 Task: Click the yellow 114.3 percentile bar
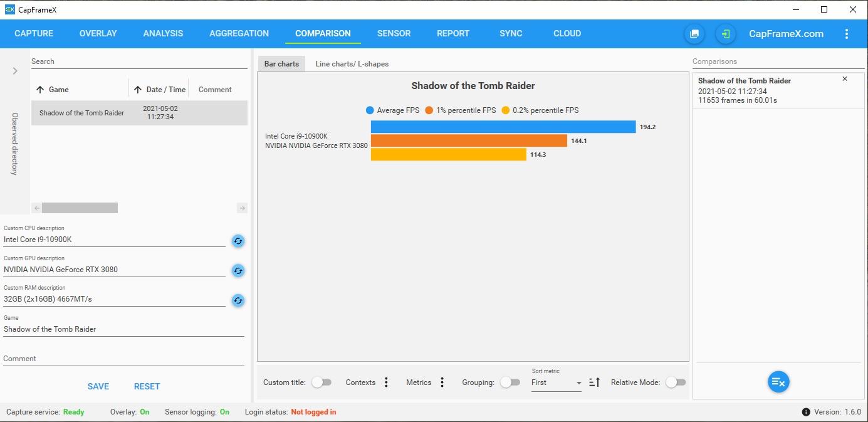[449, 154]
